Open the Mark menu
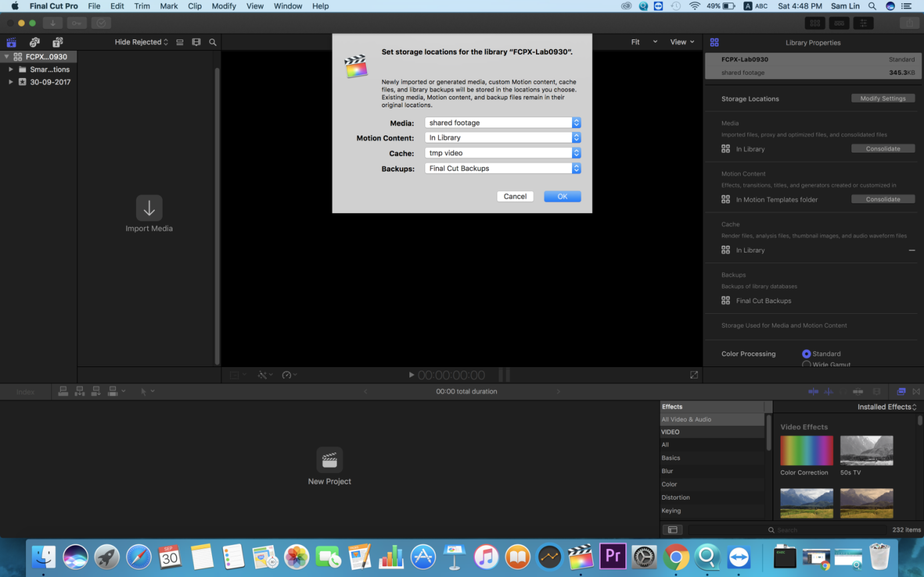The height and width of the screenshot is (577, 924). [x=169, y=6]
